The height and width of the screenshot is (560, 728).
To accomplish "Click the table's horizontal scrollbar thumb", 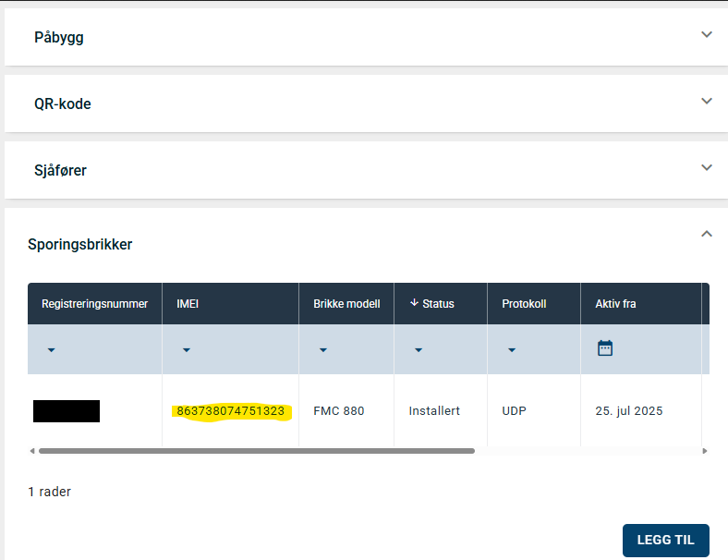I will pos(256,451).
